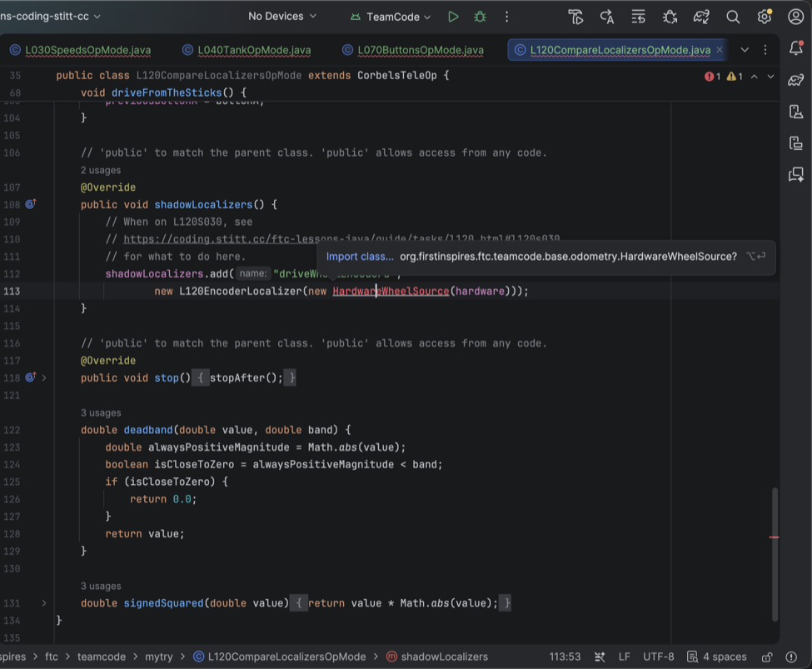Click '3 usages' hint above signedSquared

click(x=101, y=586)
